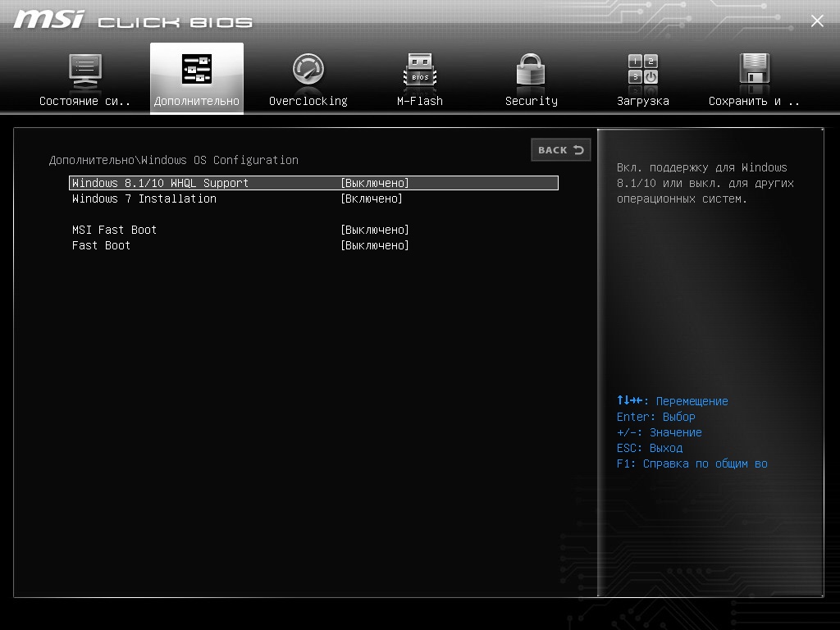Switch to the Состояние си.. tab label

pyautogui.click(x=84, y=101)
